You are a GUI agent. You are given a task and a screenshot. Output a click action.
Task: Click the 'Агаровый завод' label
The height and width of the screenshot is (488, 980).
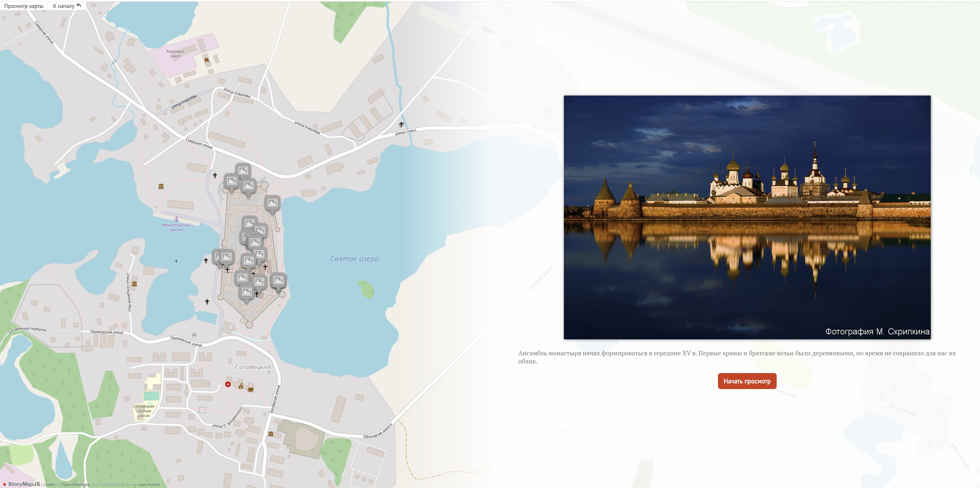(x=175, y=54)
